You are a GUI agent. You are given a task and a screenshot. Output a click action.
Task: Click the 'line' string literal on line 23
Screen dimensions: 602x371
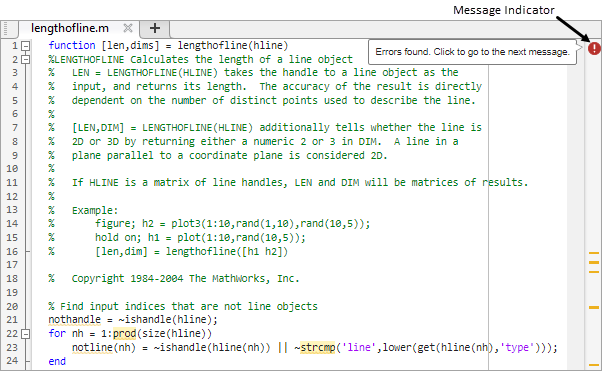[359, 347]
